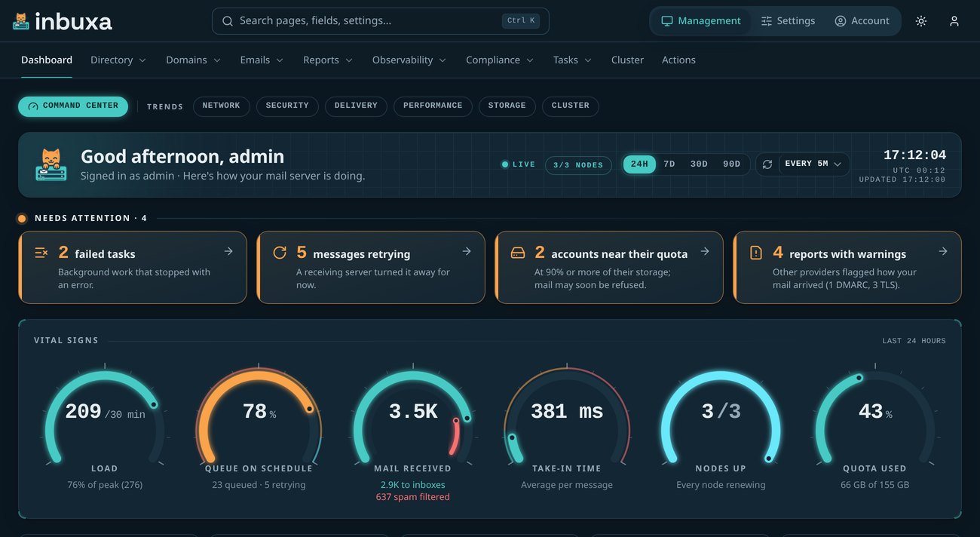Click the '66 GB of 155 GB' text
Image resolution: width=980 pixels, height=537 pixels.
pyautogui.click(x=875, y=485)
